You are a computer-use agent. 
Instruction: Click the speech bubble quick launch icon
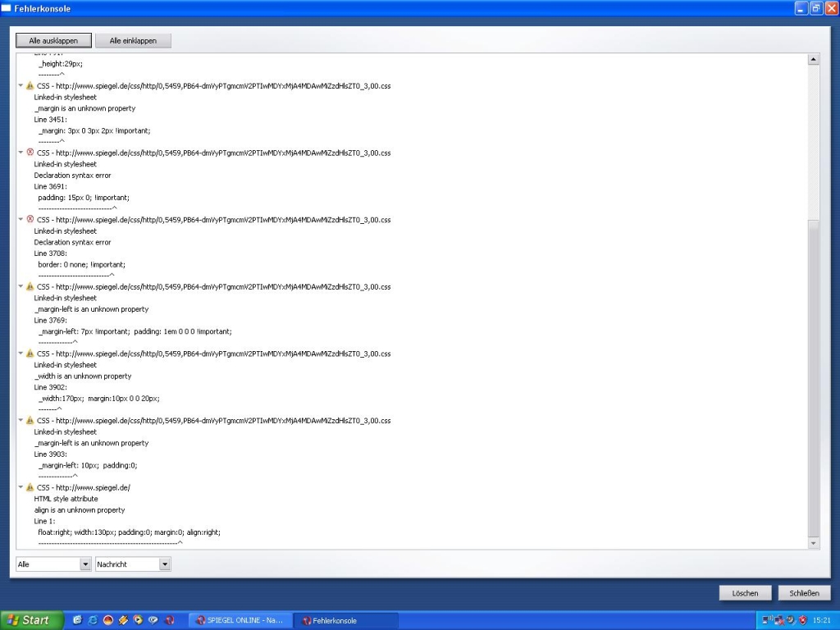point(153,620)
